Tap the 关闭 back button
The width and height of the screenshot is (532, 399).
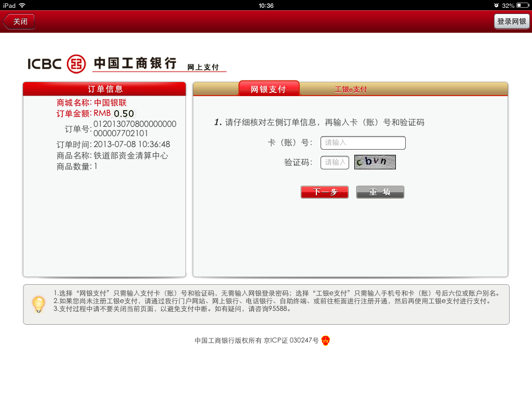click(19, 21)
